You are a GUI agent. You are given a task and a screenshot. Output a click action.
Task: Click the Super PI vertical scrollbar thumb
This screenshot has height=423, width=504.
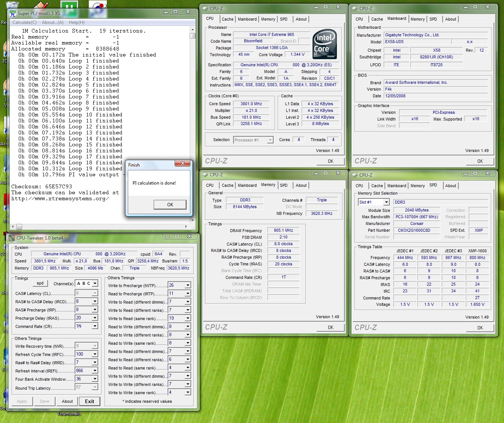pos(193,36)
